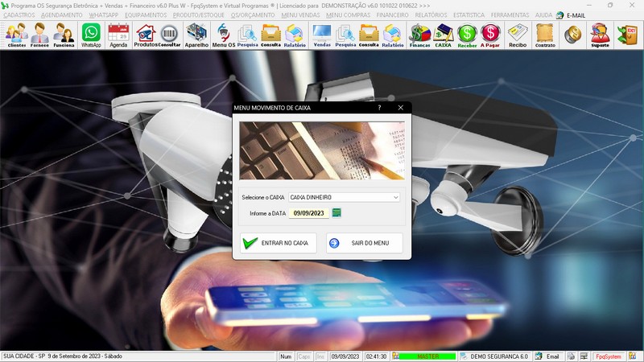Open the Funciona (employees) toolbar icon
Viewport: 644px width, 362px height.
[64, 35]
